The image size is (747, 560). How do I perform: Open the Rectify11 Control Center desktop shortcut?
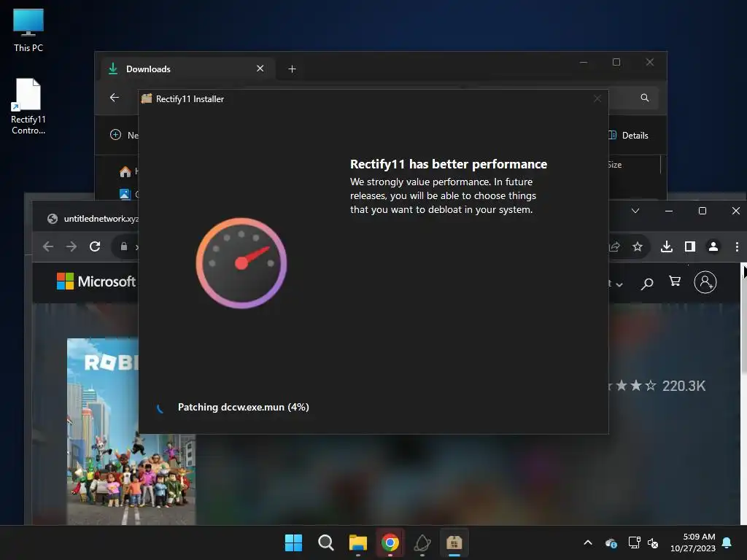28,106
